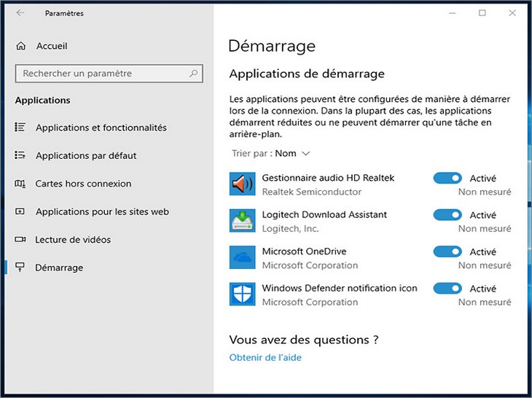Click the Microsoft OneDrive cloud icon
Image resolution: width=532 pixels, height=398 pixels.
coord(242,258)
